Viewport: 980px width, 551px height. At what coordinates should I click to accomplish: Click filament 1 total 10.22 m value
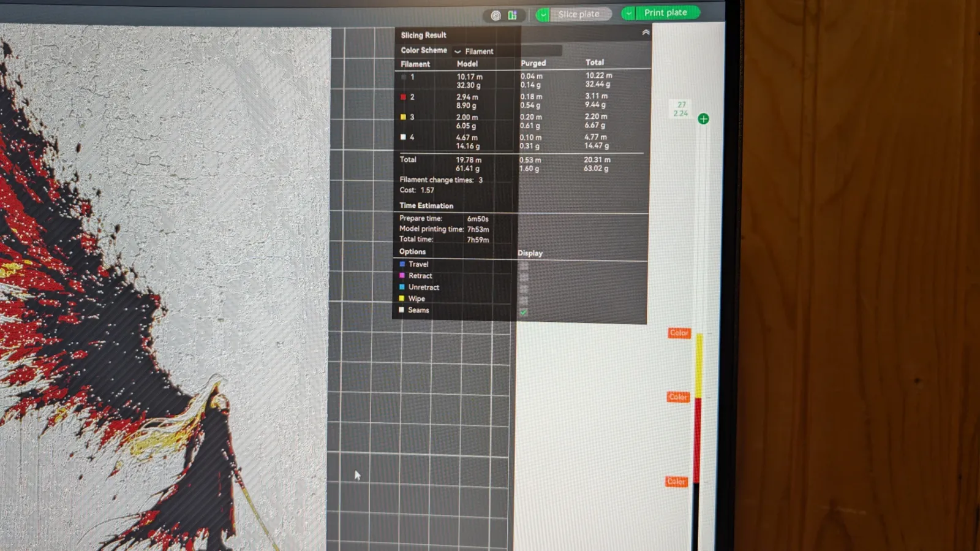pyautogui.click(x=598, y=75)
